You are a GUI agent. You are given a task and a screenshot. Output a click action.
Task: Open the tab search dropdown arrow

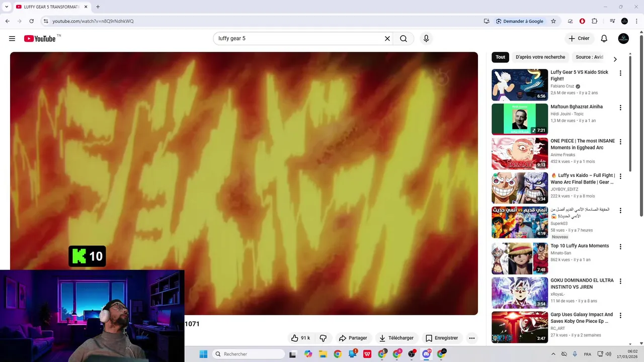7,7
